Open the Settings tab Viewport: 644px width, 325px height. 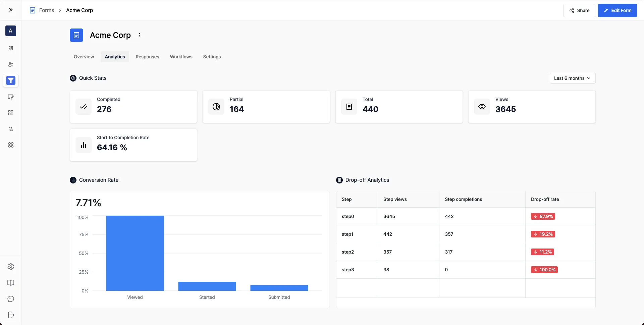click(212, 57)
